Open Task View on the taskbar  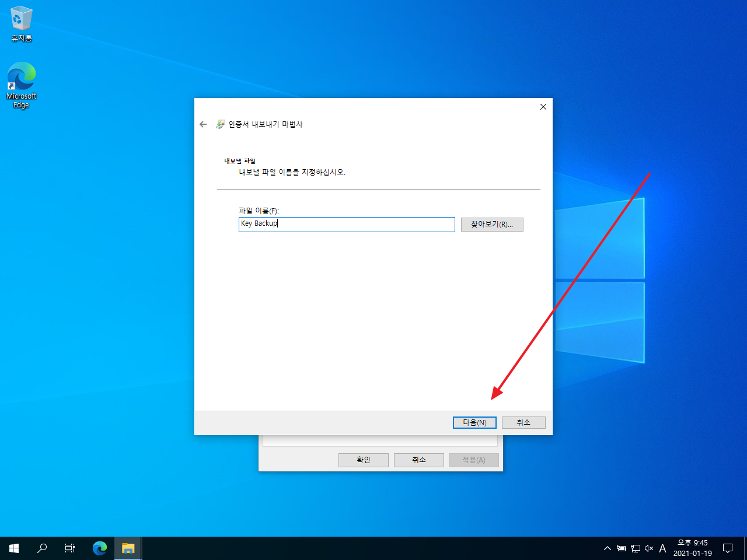point(70,548)
